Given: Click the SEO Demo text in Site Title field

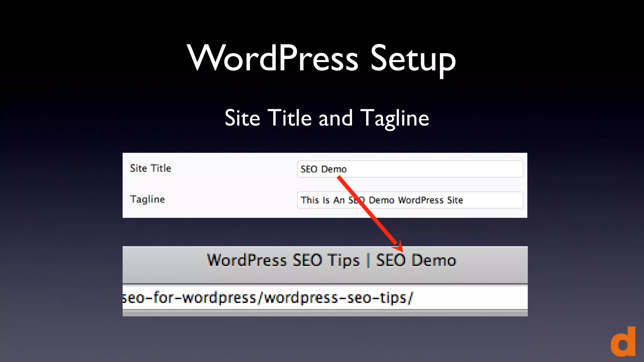Looking at the screenshot, I should click(324, 169).
